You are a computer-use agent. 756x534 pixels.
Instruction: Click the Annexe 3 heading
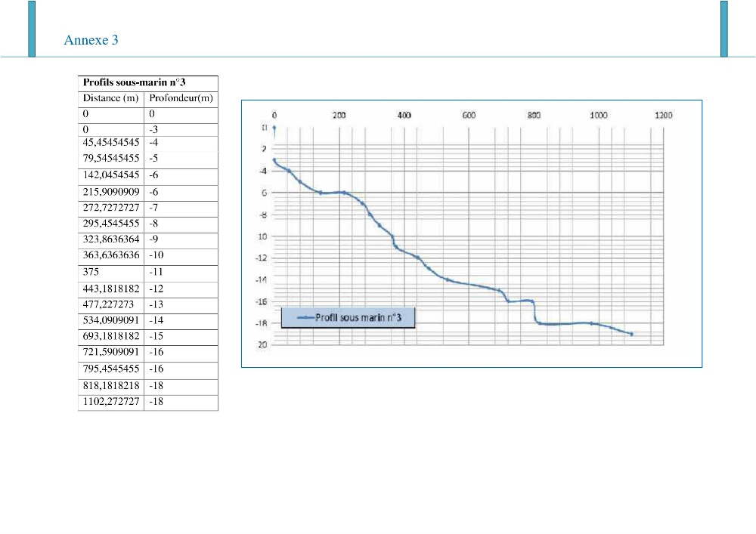tap(91, 40)
